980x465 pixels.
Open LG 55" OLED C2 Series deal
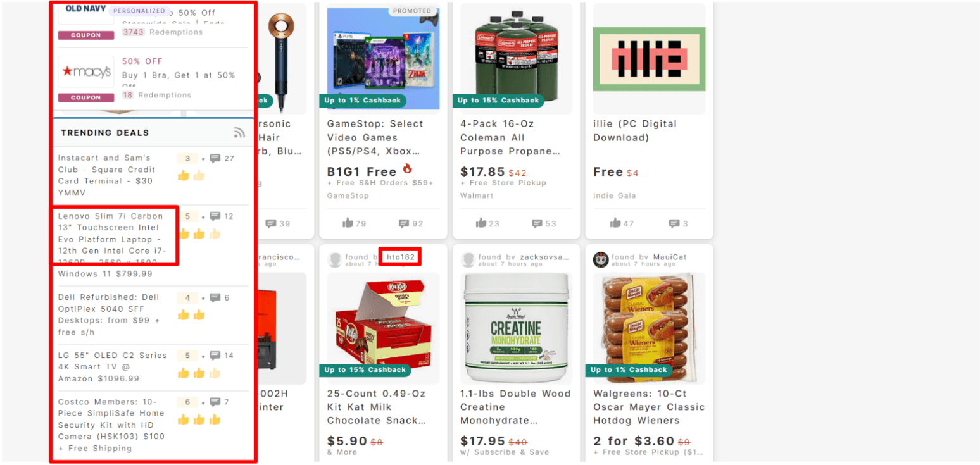(x=112, y=367)
